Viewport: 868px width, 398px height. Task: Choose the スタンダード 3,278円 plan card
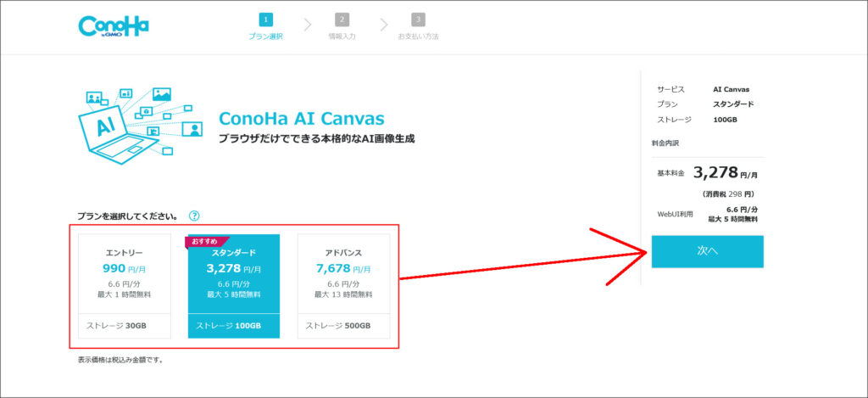pyautogui.click(x=234, y=286)
